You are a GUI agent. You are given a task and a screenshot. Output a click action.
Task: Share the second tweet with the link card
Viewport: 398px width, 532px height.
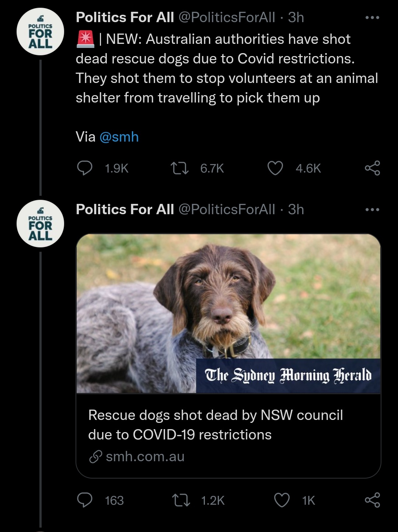pyautogui.click(x=372, y=500)
